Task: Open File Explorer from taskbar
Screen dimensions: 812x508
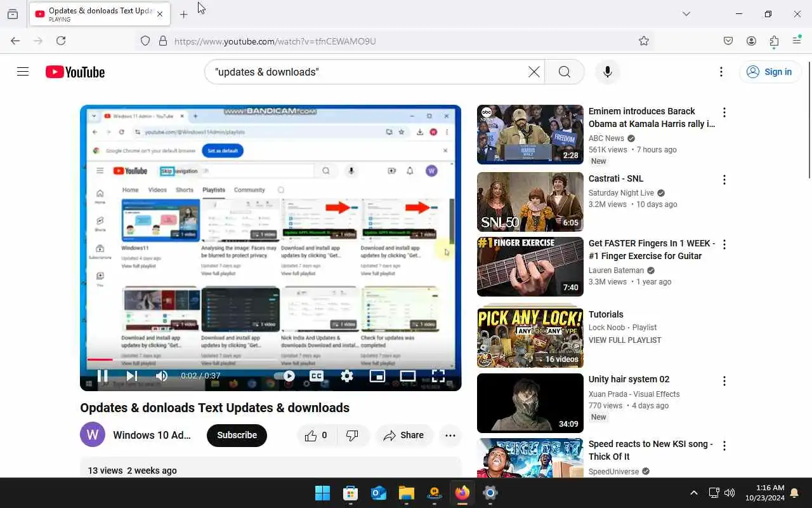Action: (406, 493)
